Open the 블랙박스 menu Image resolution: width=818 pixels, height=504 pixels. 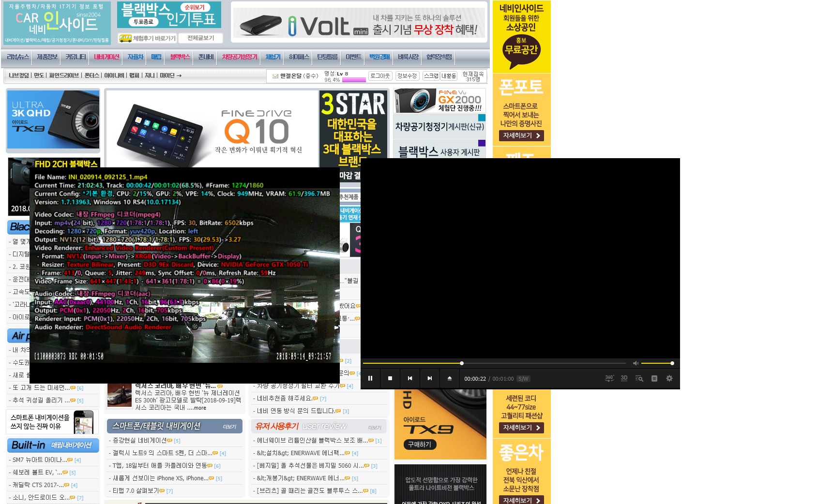pyautogui.click(x=180, y=57)
